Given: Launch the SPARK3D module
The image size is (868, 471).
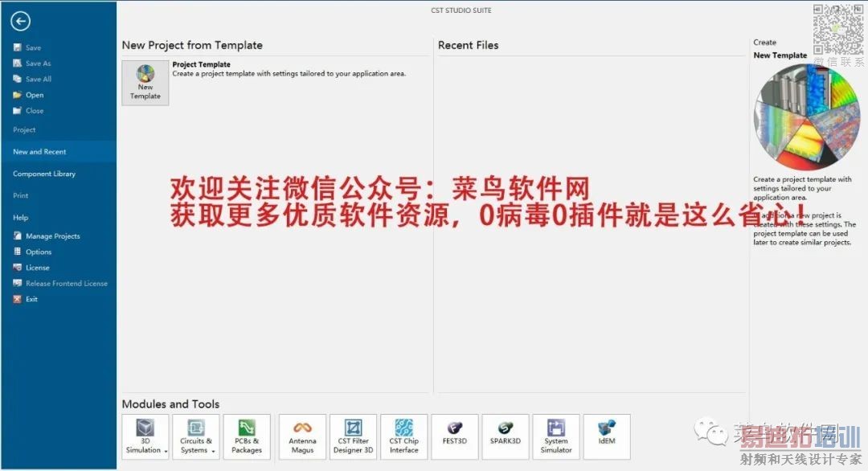Looking at the screenshot, I should tap(506, 436).
